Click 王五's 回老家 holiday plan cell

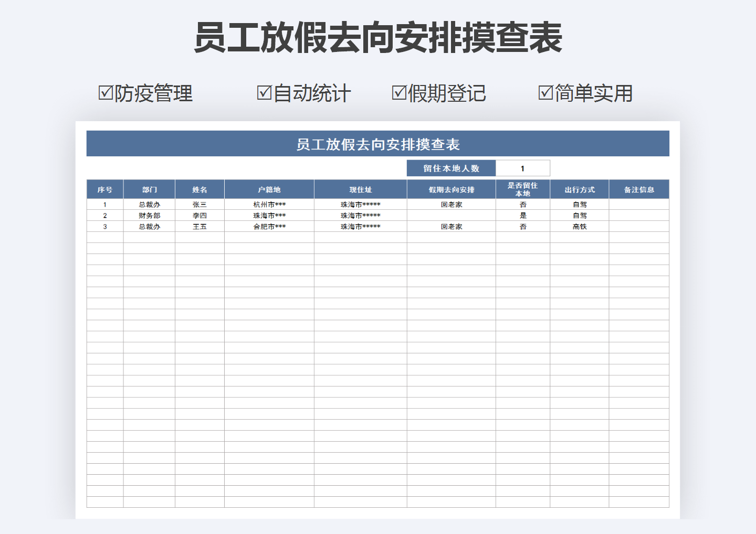click(451, 226)
